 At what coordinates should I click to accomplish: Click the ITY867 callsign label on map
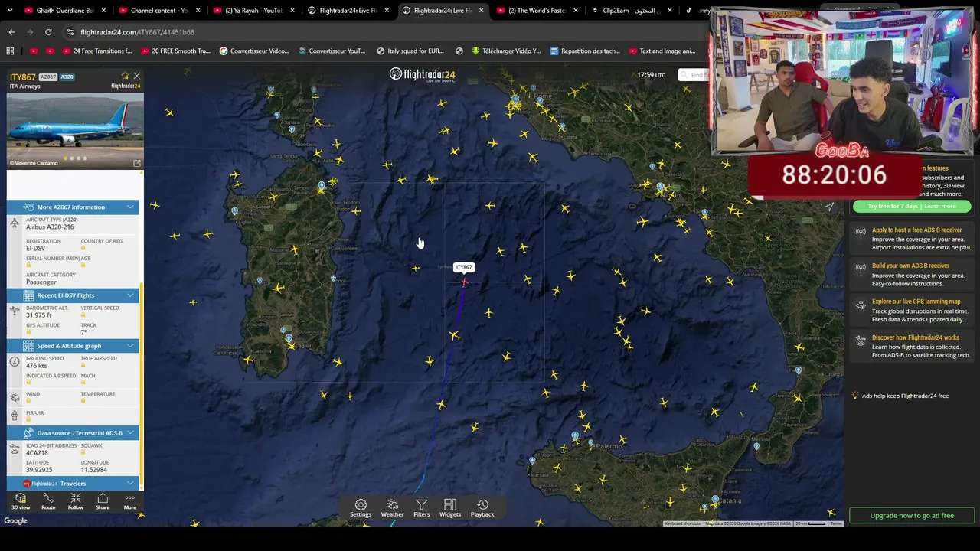[464, 267]
